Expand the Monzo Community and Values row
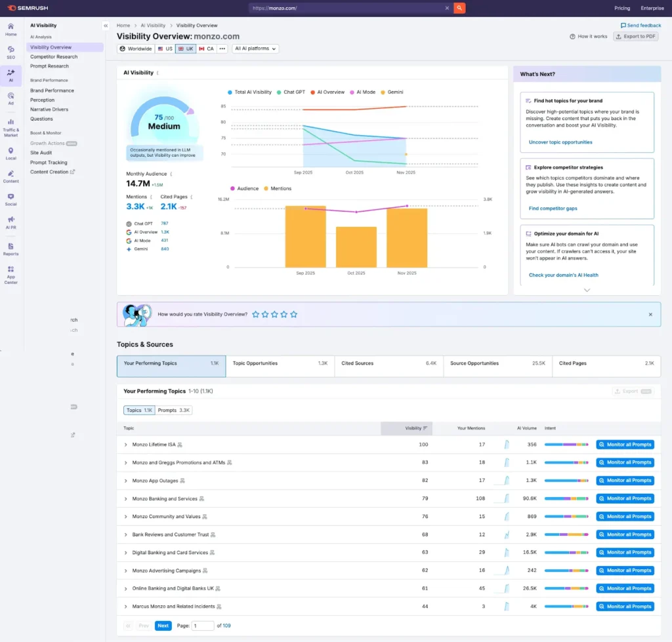The height and width of the screenshot is (642, 672). point(125,517)
